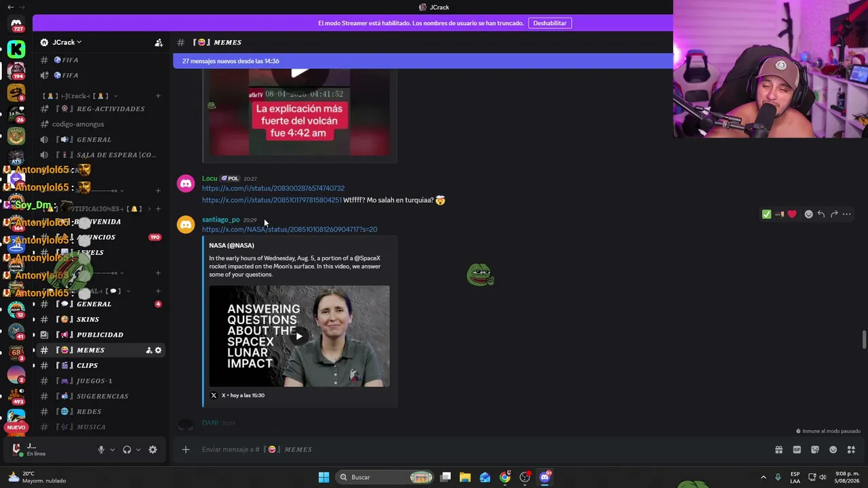Open CLIPS channel
Image resolution: width=868 pixels, height=488 pixels.
(100, 365)
